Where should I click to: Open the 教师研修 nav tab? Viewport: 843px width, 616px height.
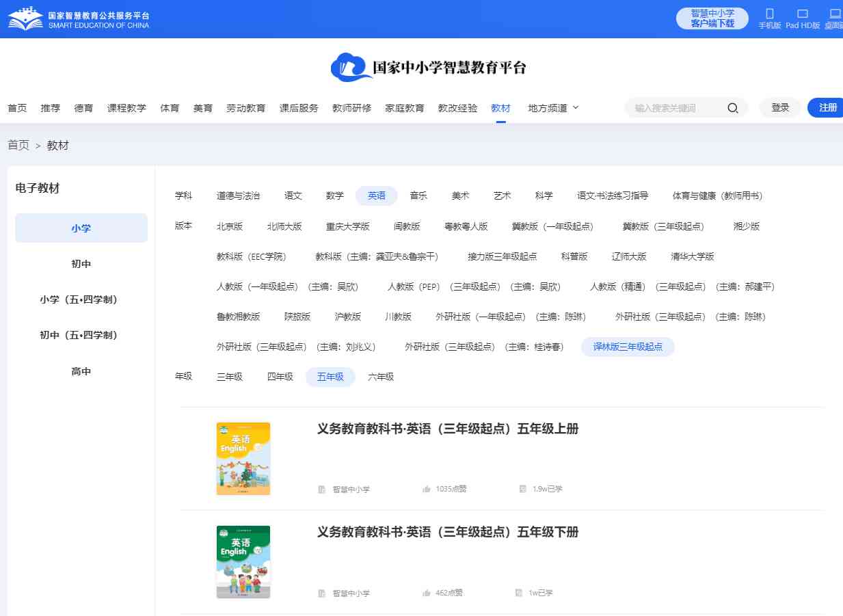coord(352,108)
